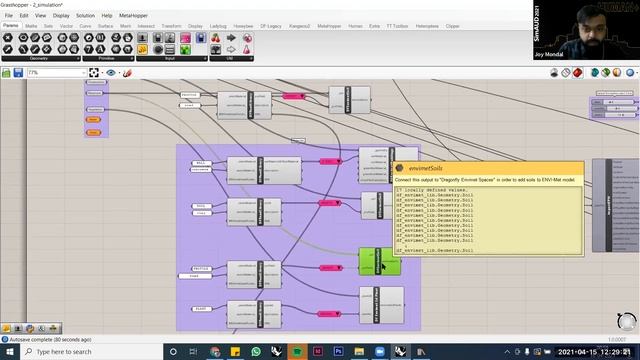Image resolution: width=640 pixels, height=360 pixels.
Task: Open File Explorer from the taskbar
Action: click(x=359, y=351)
